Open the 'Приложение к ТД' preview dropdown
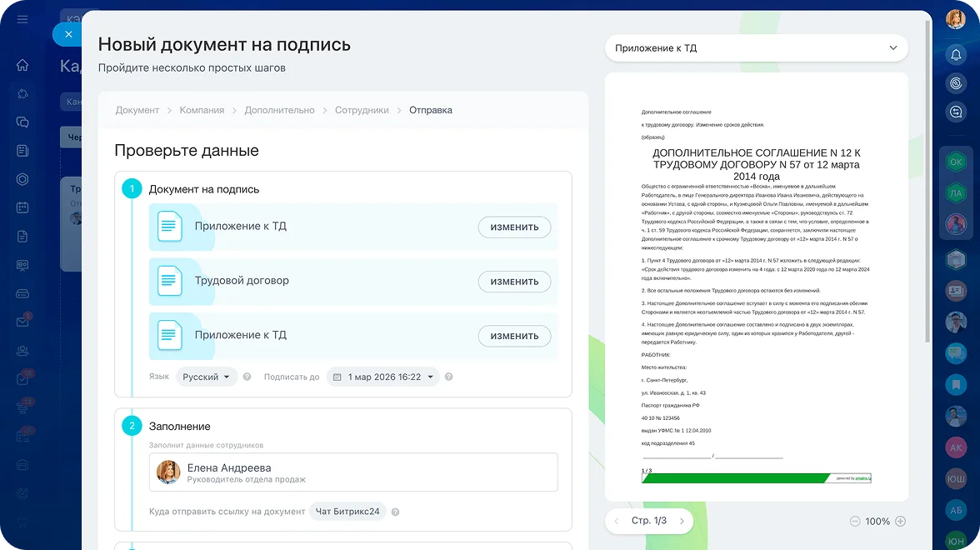This screenshot has width=980, height=550. click(x=757, y=48)
